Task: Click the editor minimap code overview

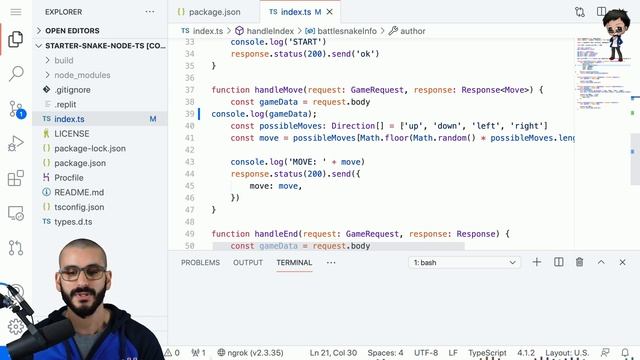Action: (x=602, y=73)
